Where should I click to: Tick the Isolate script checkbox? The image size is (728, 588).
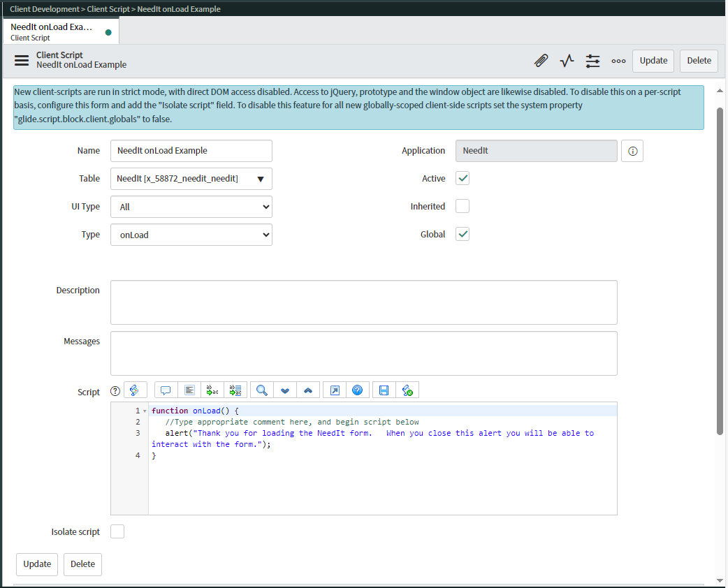click(x=117, y=531)
